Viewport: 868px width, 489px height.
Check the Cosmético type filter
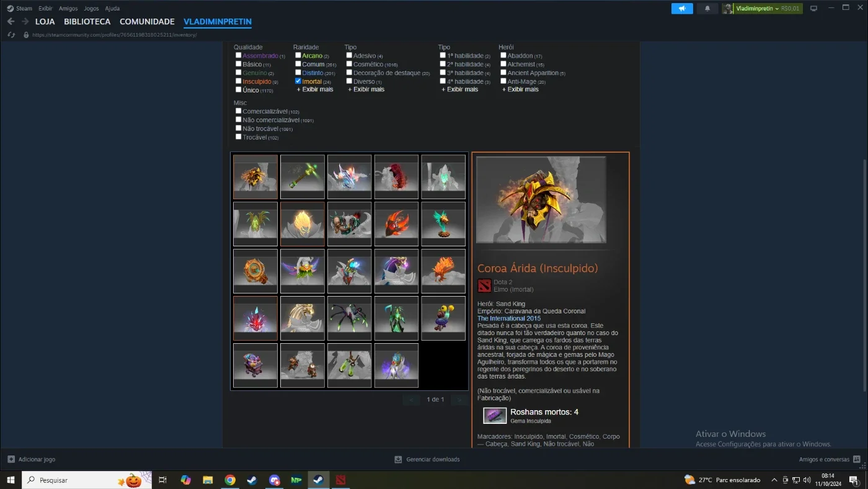349,64
